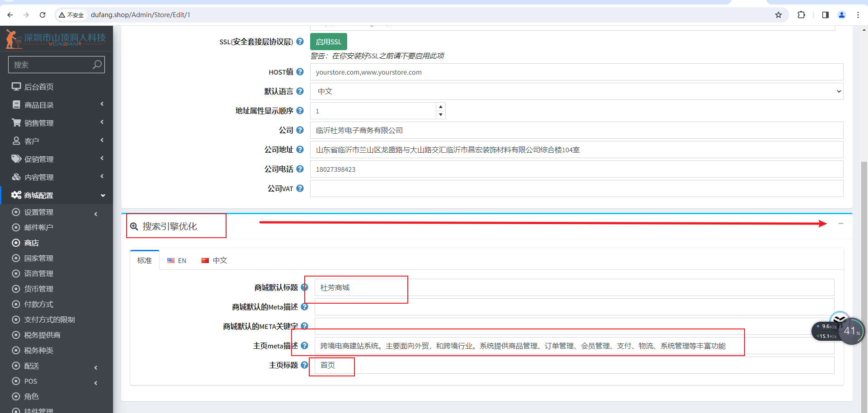Viewport: 868px width, 413px height.
Task: Increase 地址属性显示顺序 with the up arrow
Action: (440, 107)
